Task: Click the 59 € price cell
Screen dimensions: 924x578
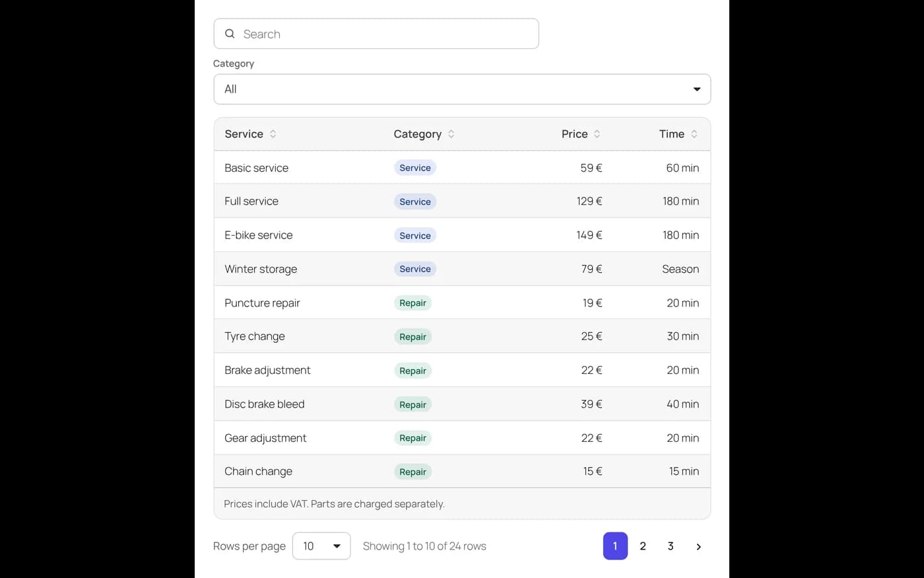Action: pos(591,168)
